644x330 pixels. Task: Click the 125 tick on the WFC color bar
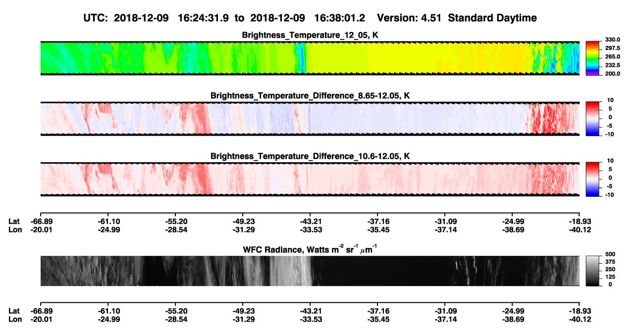coord(611,277)
